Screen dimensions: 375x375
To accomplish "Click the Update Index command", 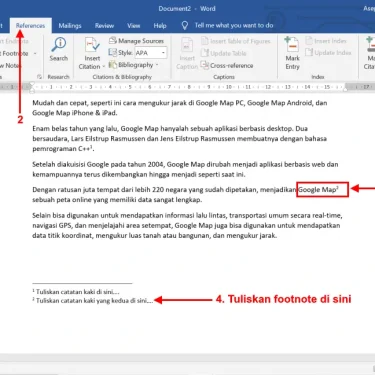I will coord(328,53).
